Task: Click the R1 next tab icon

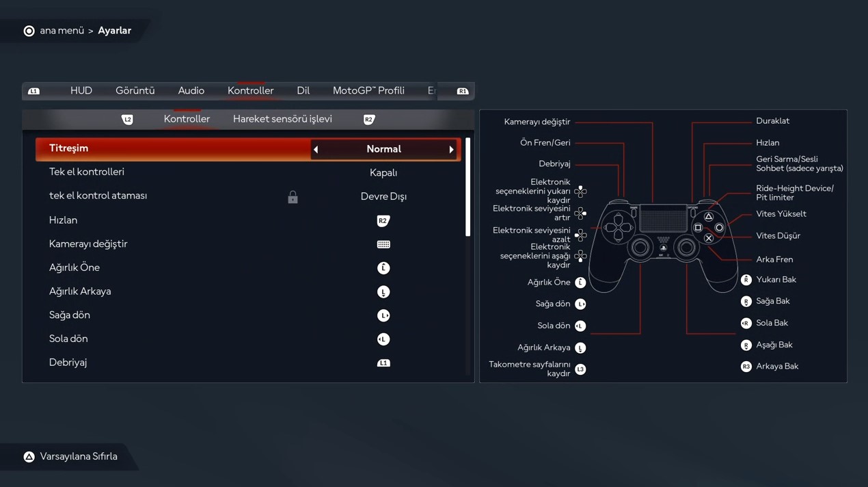Action: coord(463,91)
